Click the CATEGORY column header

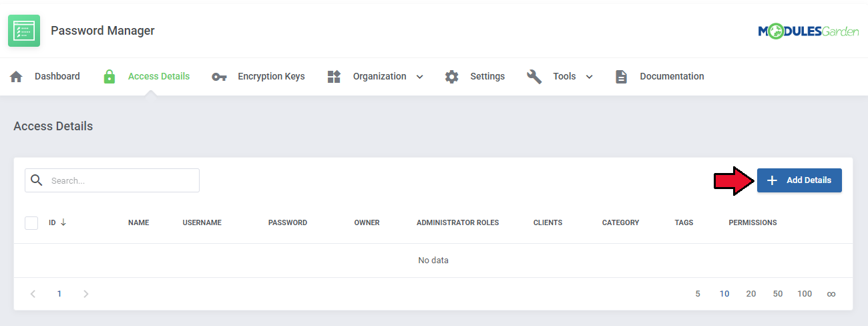620,222
